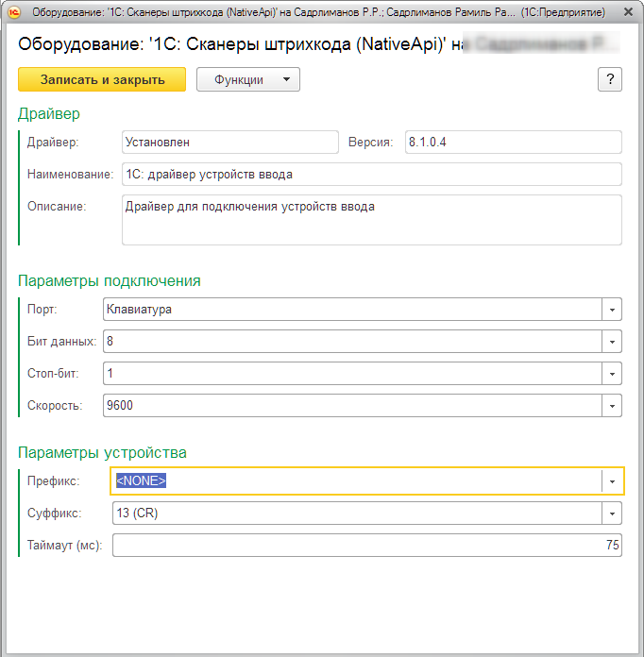
Task: Open help via the question mark button
Action: [610, 79]
